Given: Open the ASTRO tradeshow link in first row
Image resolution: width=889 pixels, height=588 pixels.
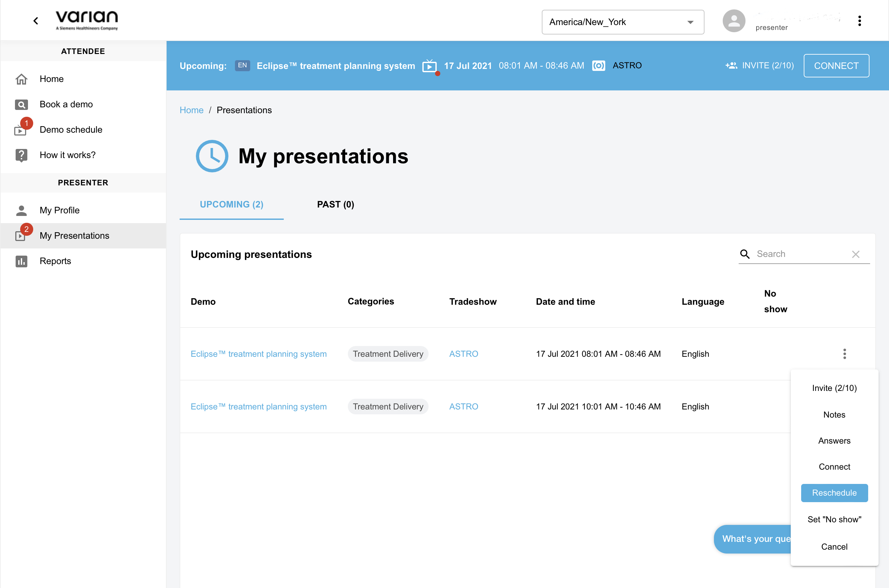Looking at the screenshot, I should [x=463, y=354].
